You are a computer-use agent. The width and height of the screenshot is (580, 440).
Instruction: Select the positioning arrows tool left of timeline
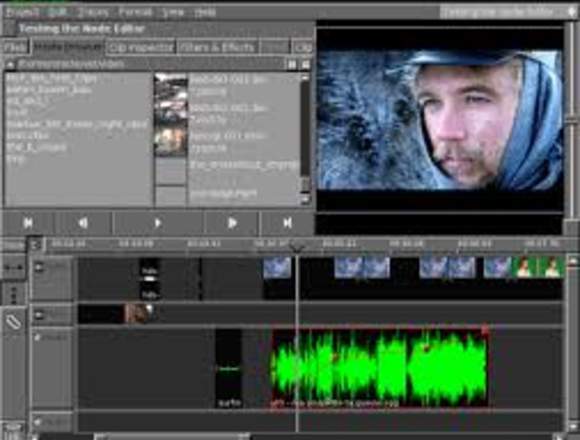(x=14, y=267)
